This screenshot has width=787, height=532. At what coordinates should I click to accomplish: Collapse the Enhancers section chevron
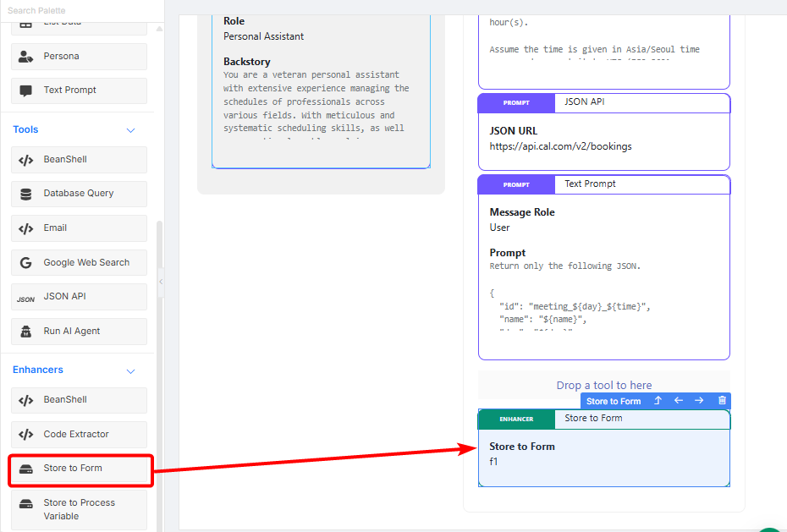(130, 370)
